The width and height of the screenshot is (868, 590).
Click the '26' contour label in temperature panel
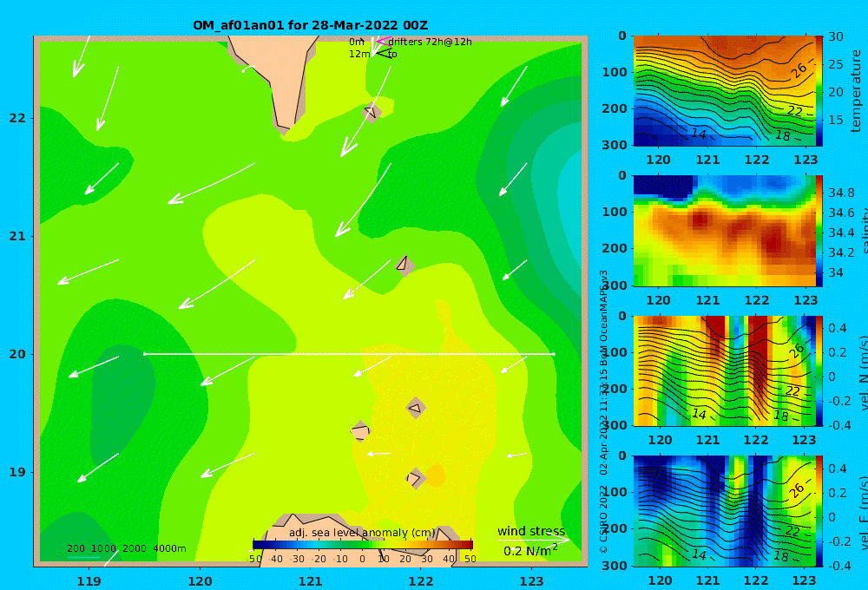tap(799, 70)
